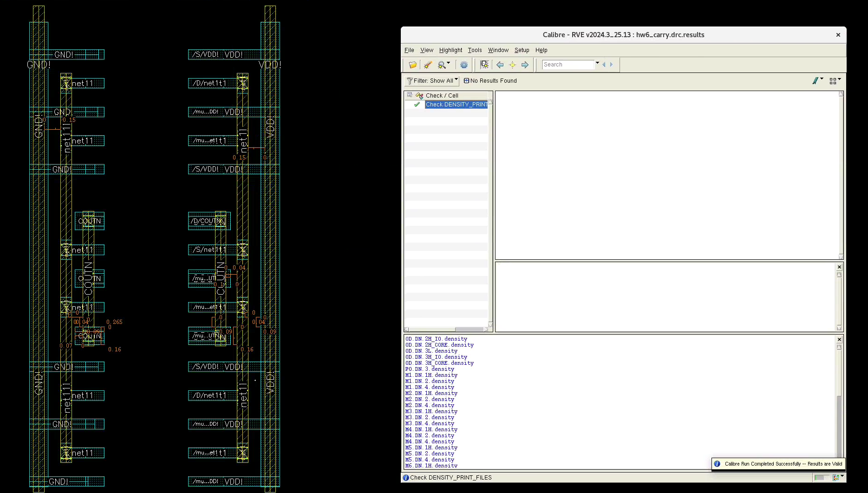This screenshot has width=868, height=493.
Task: Click the status bar progress indicator
Action: coord(821,478)
